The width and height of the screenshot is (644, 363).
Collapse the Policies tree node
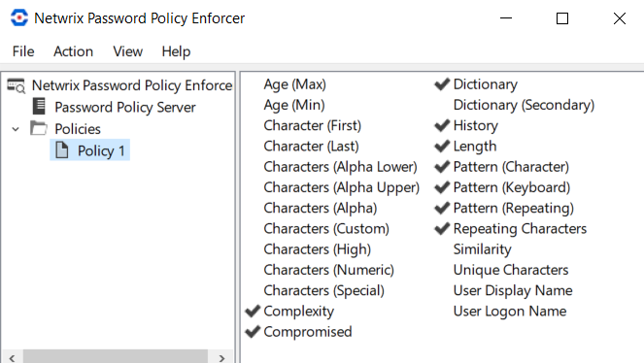tap(16, 129)
